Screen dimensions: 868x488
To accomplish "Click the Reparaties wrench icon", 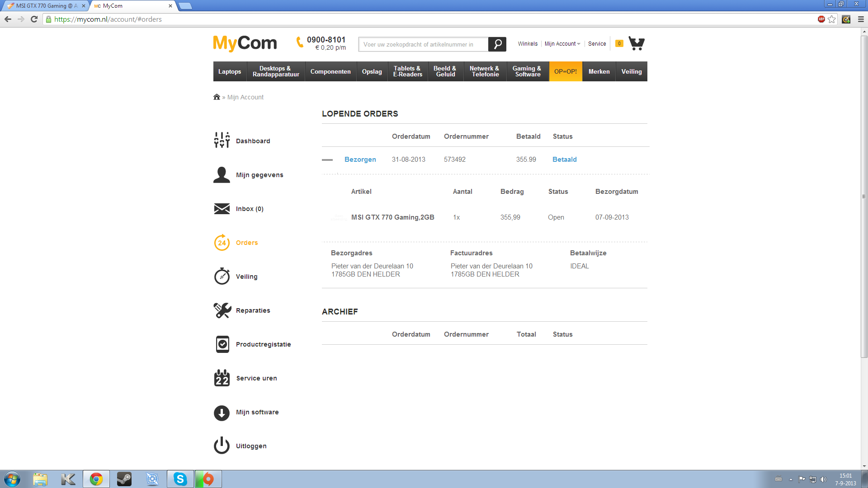I will [x=222, y=310].
